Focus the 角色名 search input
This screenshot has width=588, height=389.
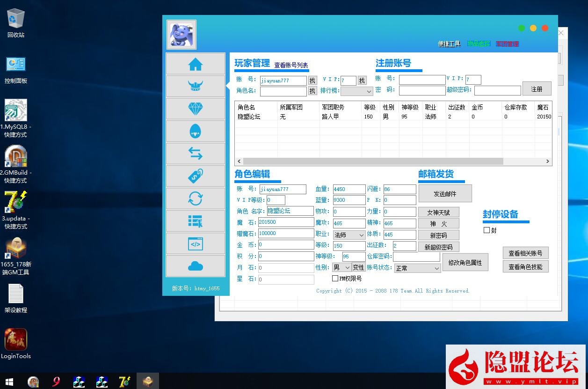[x=283, y=91]
